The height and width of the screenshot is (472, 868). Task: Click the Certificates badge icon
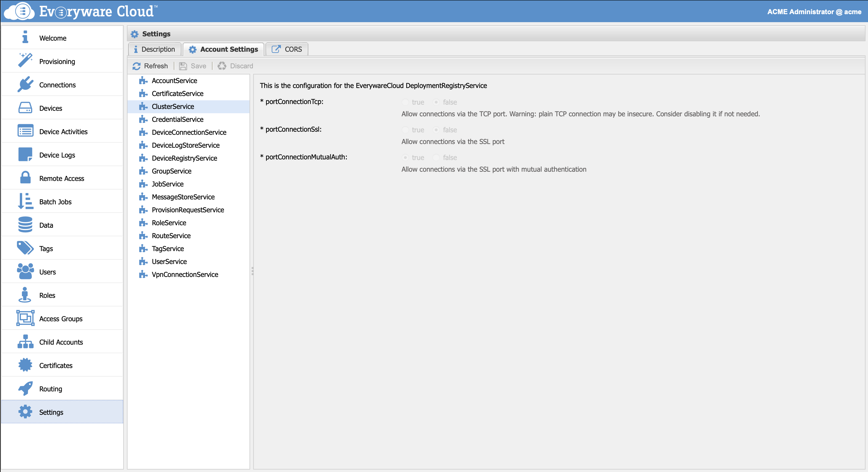click(x=25, y=365)
